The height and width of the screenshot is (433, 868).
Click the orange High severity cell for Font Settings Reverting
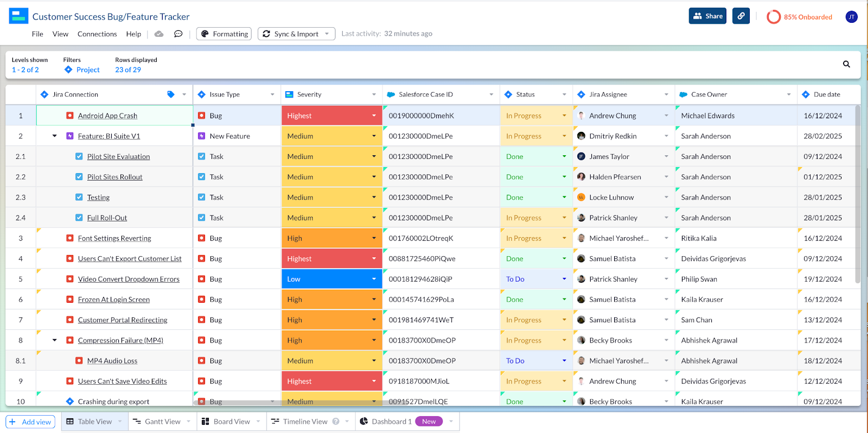pos(331,238)
